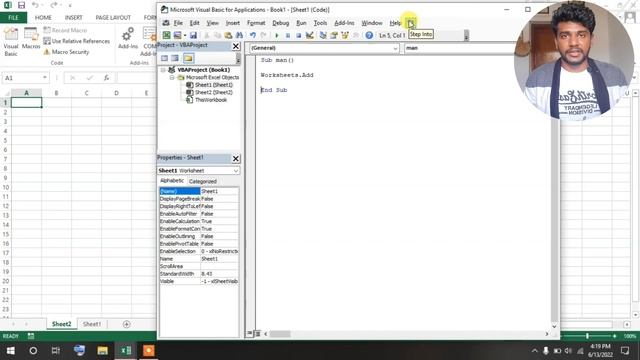Click Excel quick access Undo arrow
This screenshot has width=640, height=360.
(36, 5)
